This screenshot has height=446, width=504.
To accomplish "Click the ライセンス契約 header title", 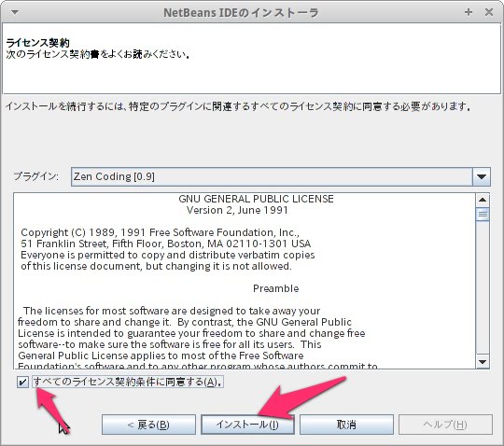I will pyautogui.click(x=38, y=42).
